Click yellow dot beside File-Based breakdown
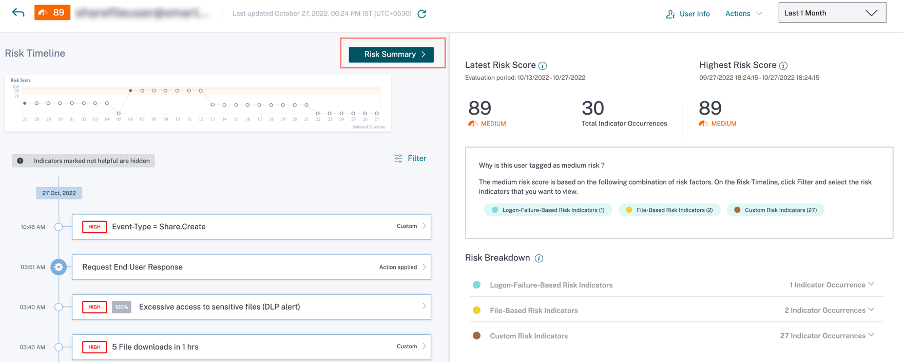 click(x=477, y=310)
